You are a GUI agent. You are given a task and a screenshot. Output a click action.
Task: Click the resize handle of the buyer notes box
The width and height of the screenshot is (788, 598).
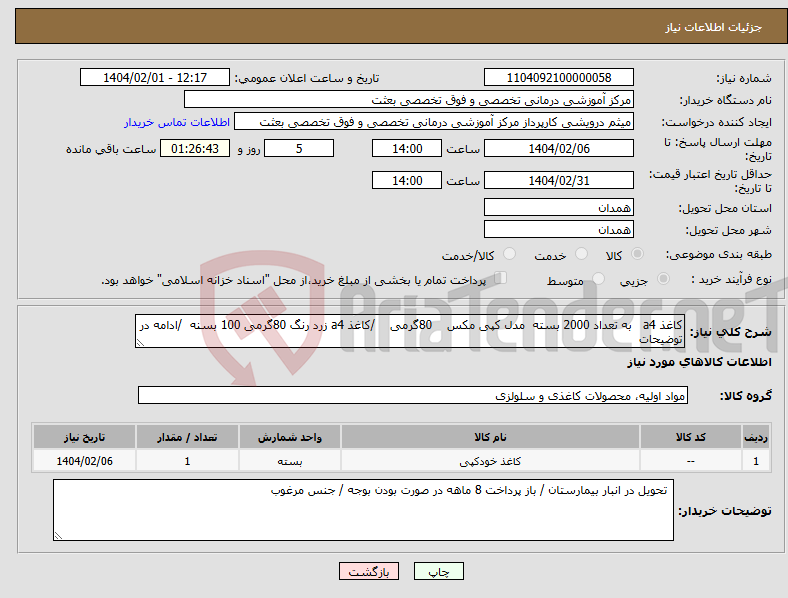pos(58,536)
